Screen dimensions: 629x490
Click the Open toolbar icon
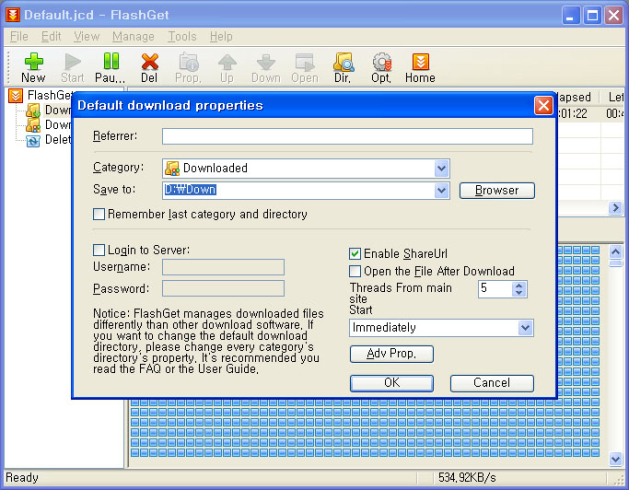(305, 67)
